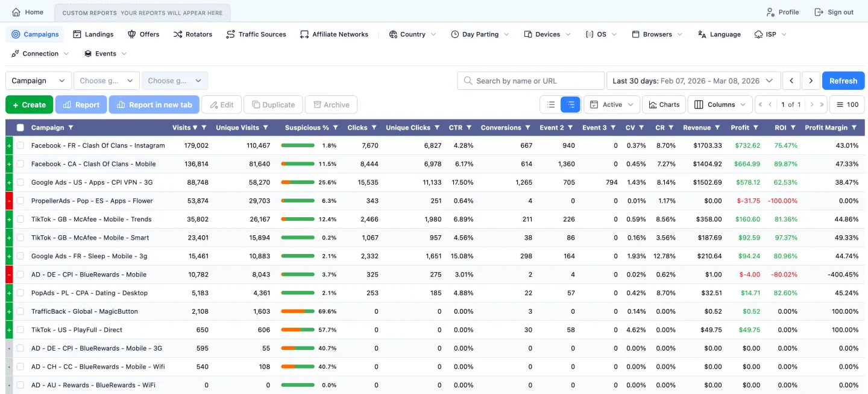Select the compact list view icon
The width and height of the screenshot is (868, 394).
pos(550,104)
